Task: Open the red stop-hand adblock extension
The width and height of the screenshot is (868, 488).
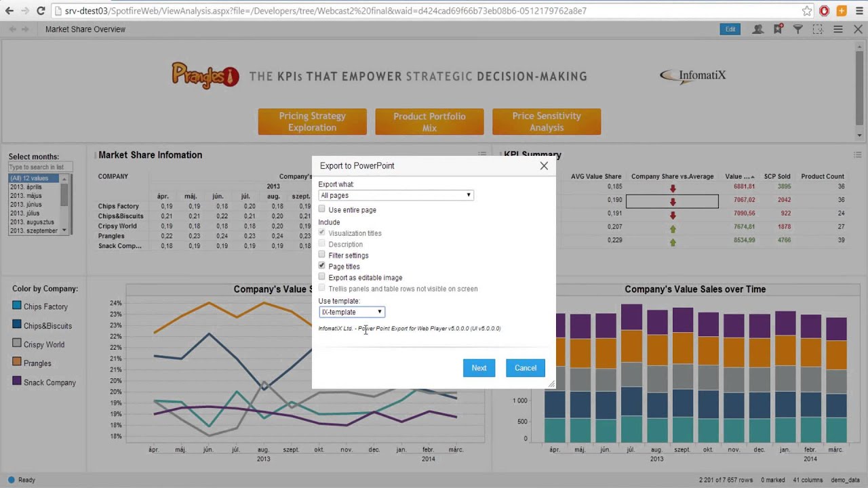Action: 825,11
